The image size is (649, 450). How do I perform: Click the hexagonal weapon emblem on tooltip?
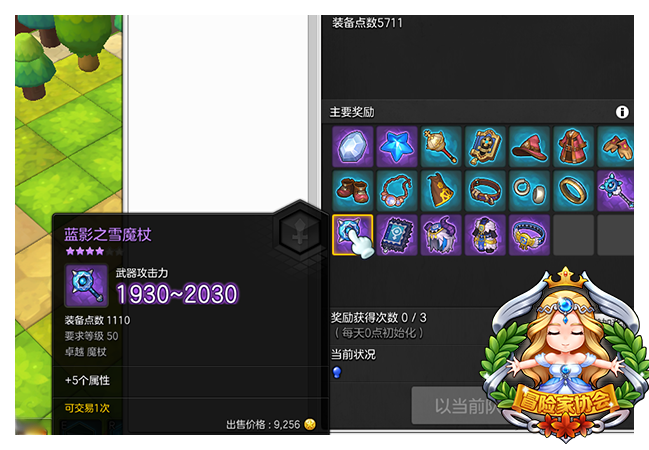[x=300, y=232]
